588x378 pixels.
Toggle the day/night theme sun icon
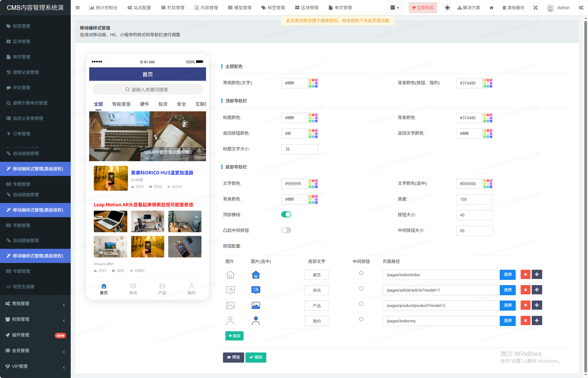447,8
